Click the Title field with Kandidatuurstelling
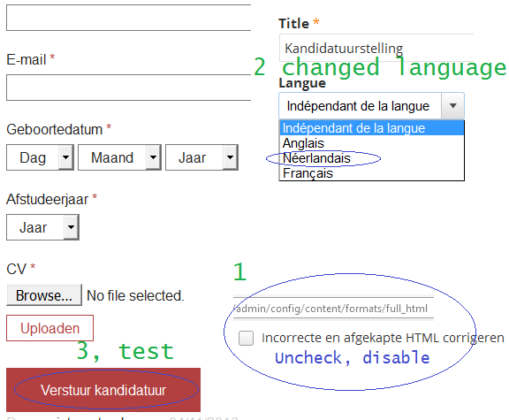The width and height of the screenshot is (509, 420). [376, 48]
